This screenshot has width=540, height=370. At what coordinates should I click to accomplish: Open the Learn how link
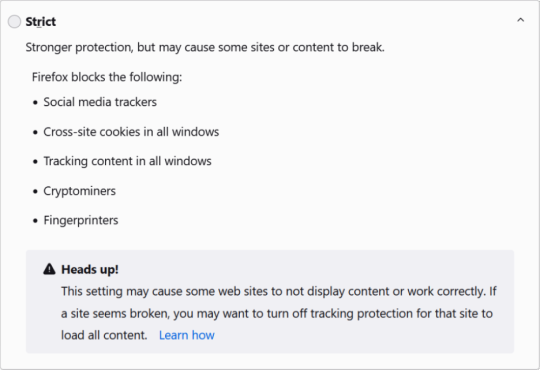tap(186, 335)
